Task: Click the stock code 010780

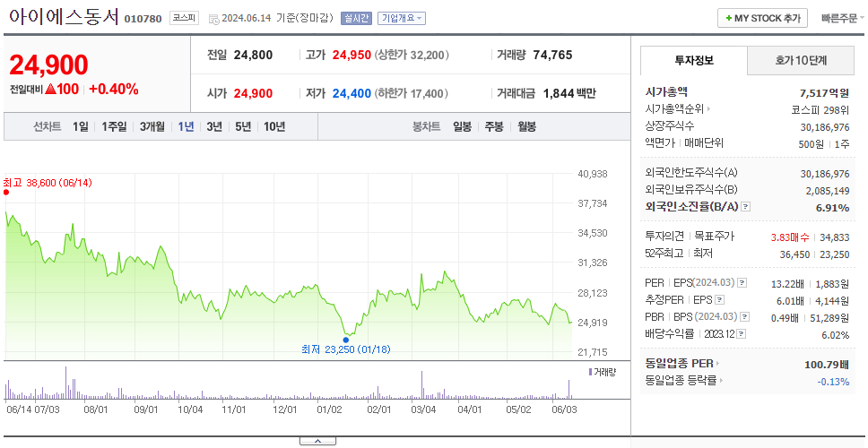Action: [143, 20]
